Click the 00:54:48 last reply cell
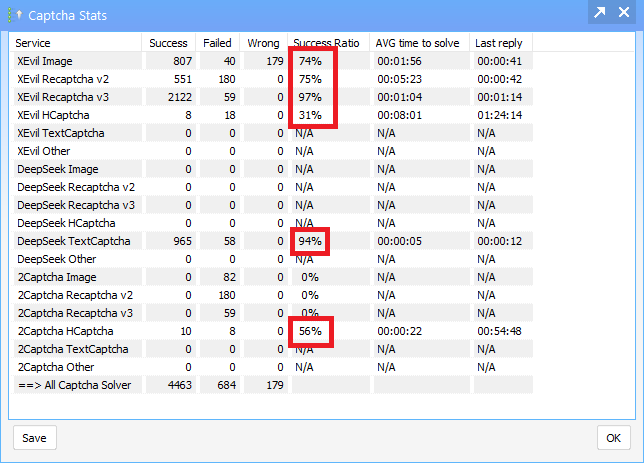 tap(503, 331)
